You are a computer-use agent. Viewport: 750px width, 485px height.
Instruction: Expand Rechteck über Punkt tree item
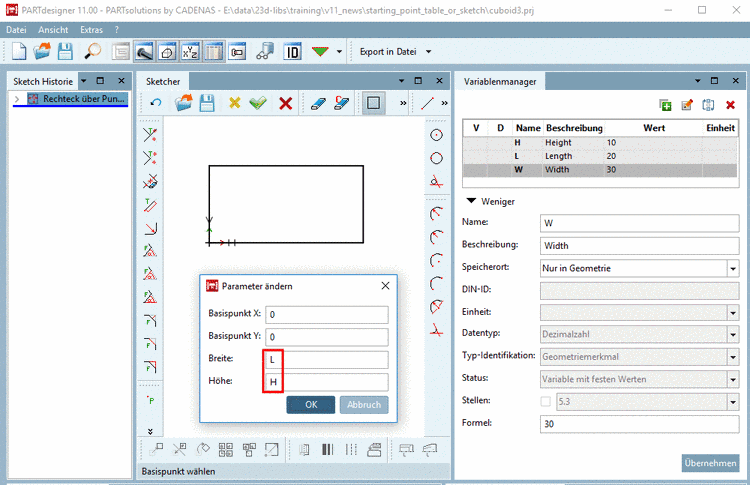[x=17, y=99]
